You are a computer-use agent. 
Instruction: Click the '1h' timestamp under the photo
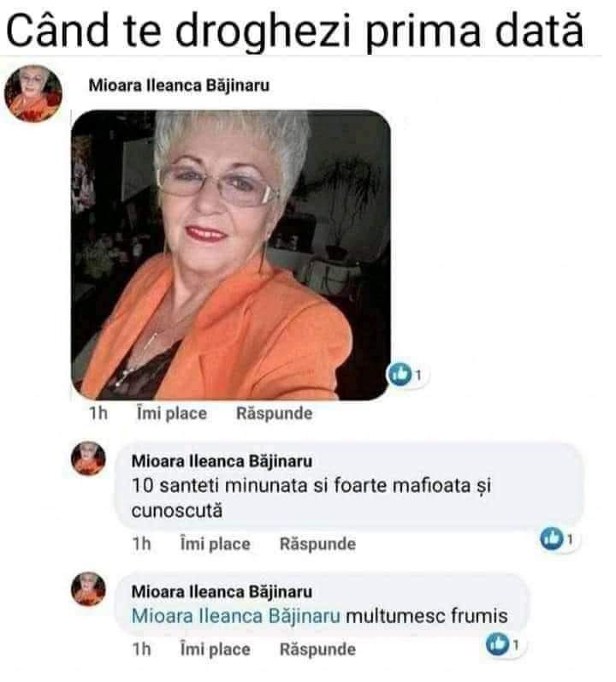[x=98, y=413]
